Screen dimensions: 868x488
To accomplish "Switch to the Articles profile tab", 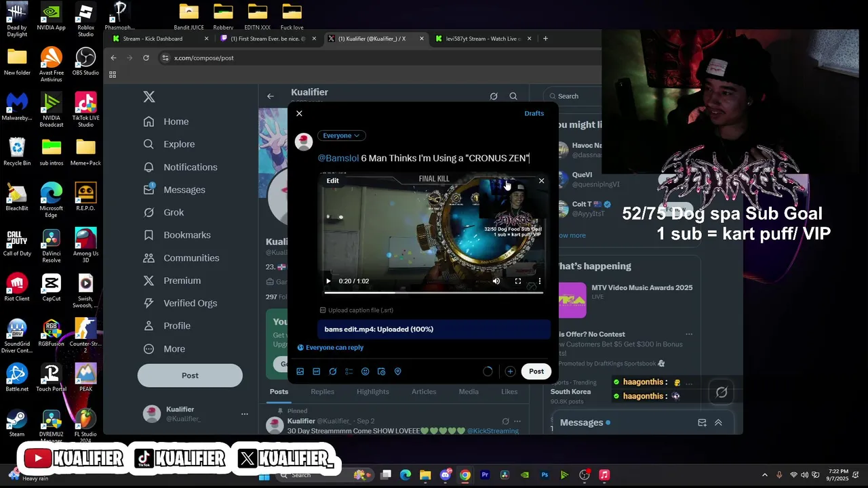I will tap(424, 392).
